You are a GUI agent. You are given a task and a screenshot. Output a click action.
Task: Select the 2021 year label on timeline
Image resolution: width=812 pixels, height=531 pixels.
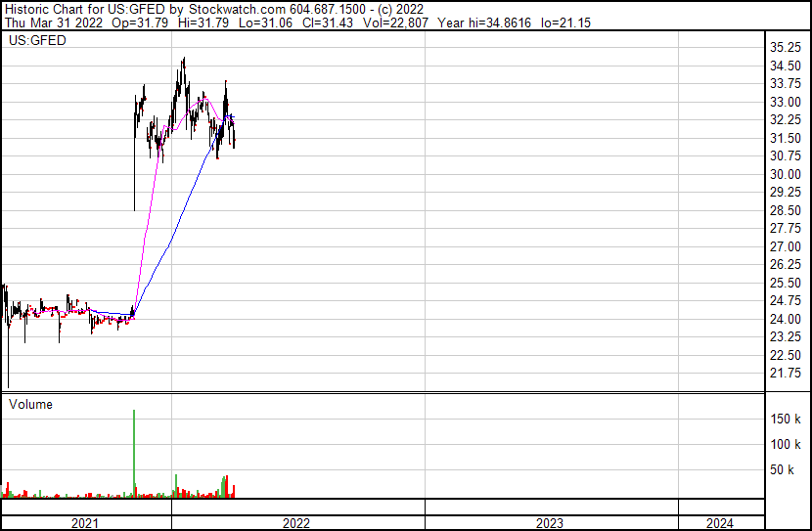pyautogui.click(x=85, y=523)
